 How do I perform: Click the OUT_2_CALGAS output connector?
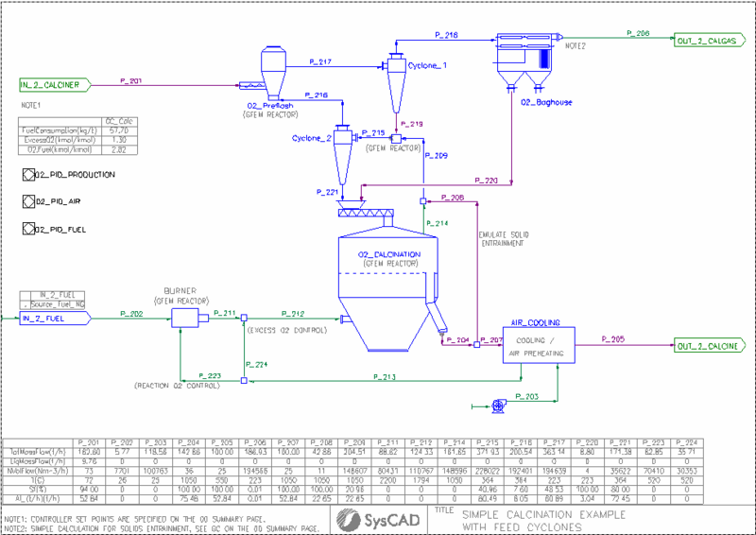[x=710, y=41]
